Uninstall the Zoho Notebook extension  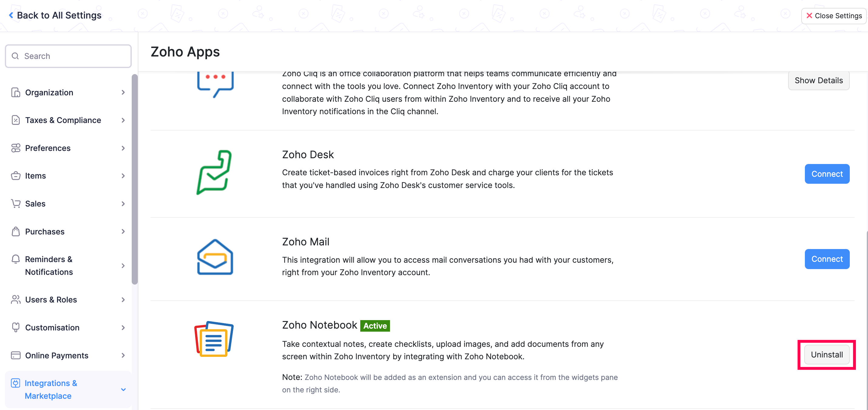coord(826,355)
